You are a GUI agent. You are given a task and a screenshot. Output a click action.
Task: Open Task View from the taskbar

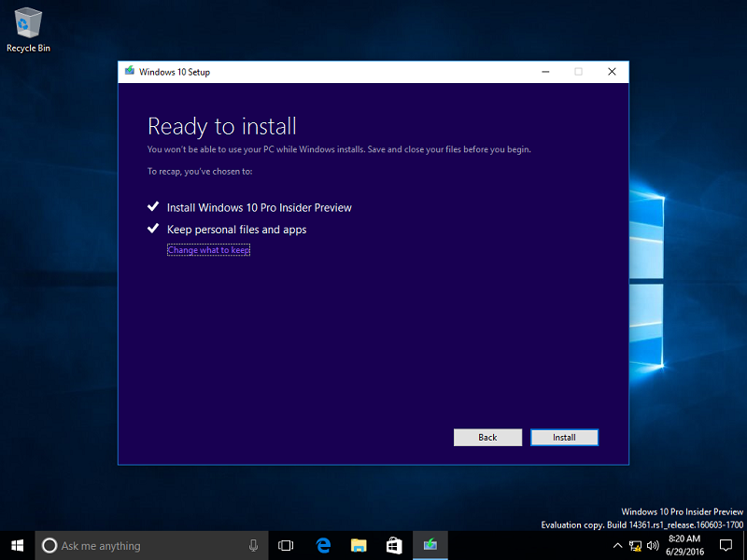point(287,545)
